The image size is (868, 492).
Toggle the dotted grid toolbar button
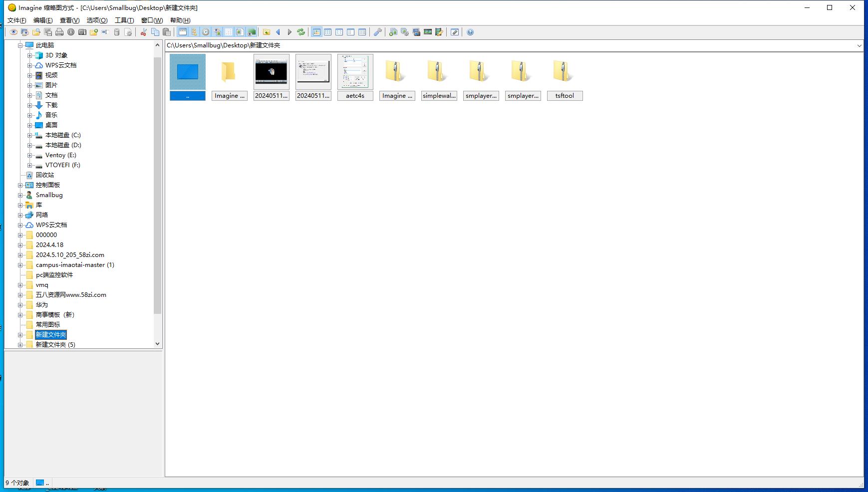[229, 32]
